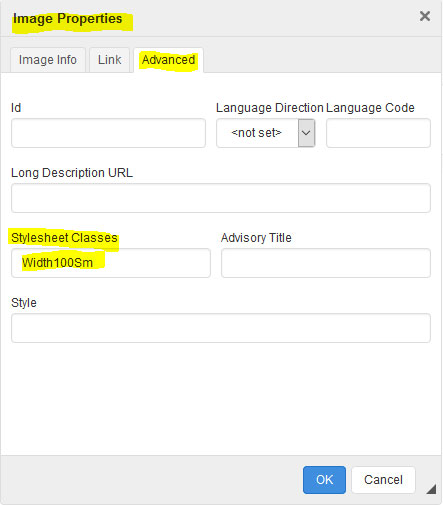Click the Advisory Title label
443x506 pixels.
click(256, 238)
